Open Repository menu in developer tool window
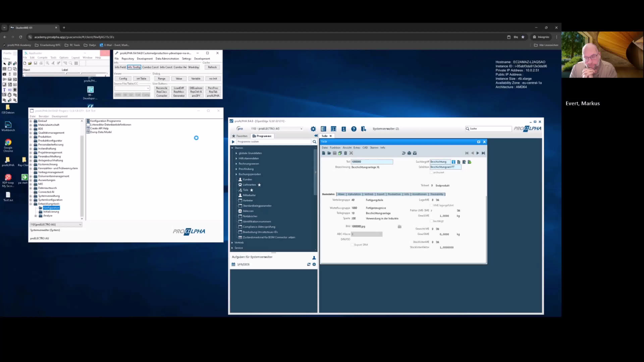644x362 pixels. coord(128,59)
